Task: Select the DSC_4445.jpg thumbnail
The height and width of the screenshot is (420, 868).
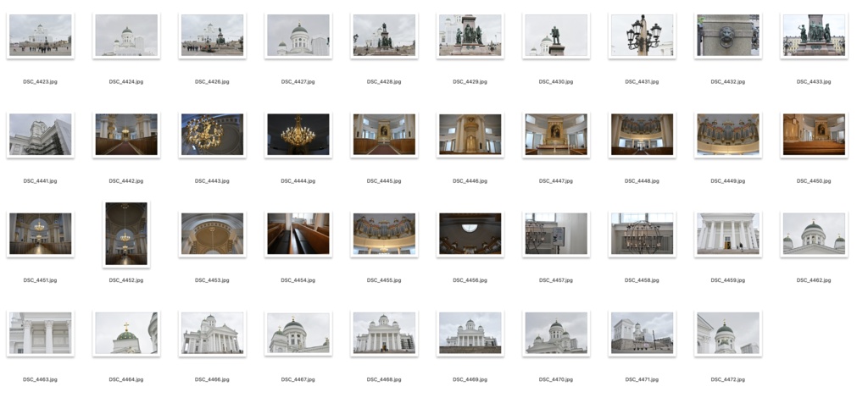Action: [384, 135]
